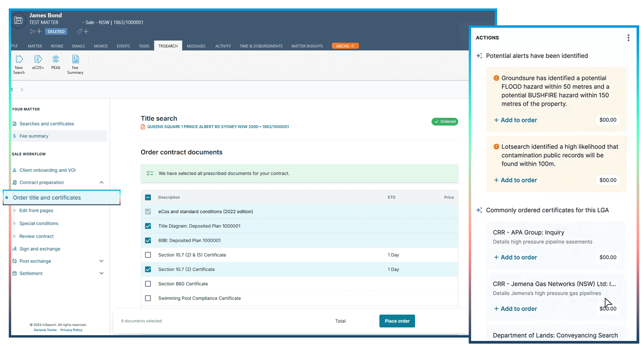Go to Edit front pages step
Viewport: 644px width, 346px height.
click(x=36, y=211)
